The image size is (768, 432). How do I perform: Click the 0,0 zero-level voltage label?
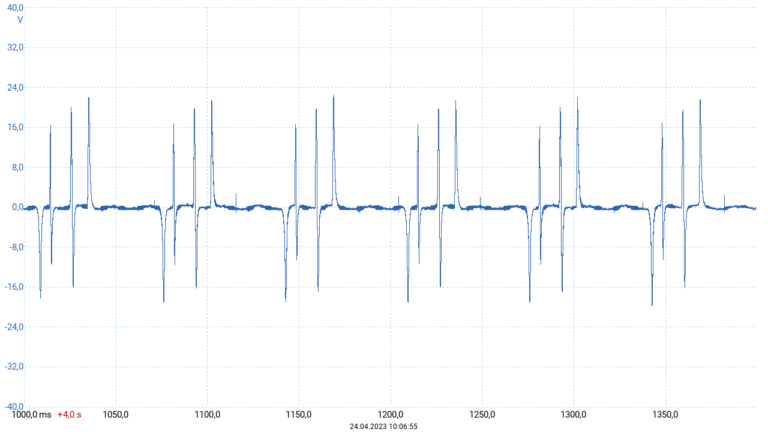click(16, 208)
